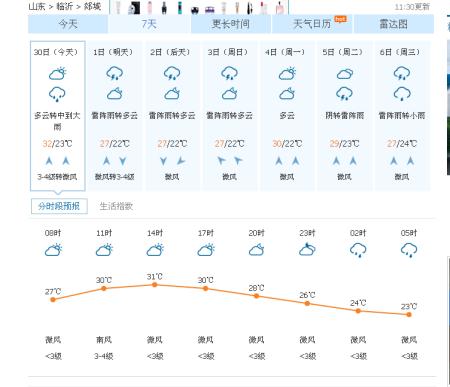Click the 14时 hourly weather icon
Viewport: 450px width, 387px height.
[155, 250]
